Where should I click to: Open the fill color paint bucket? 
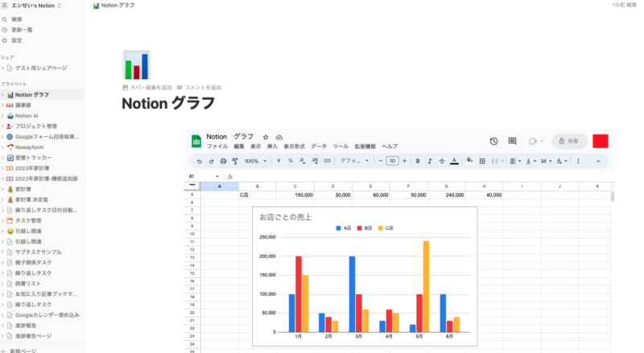469,160
